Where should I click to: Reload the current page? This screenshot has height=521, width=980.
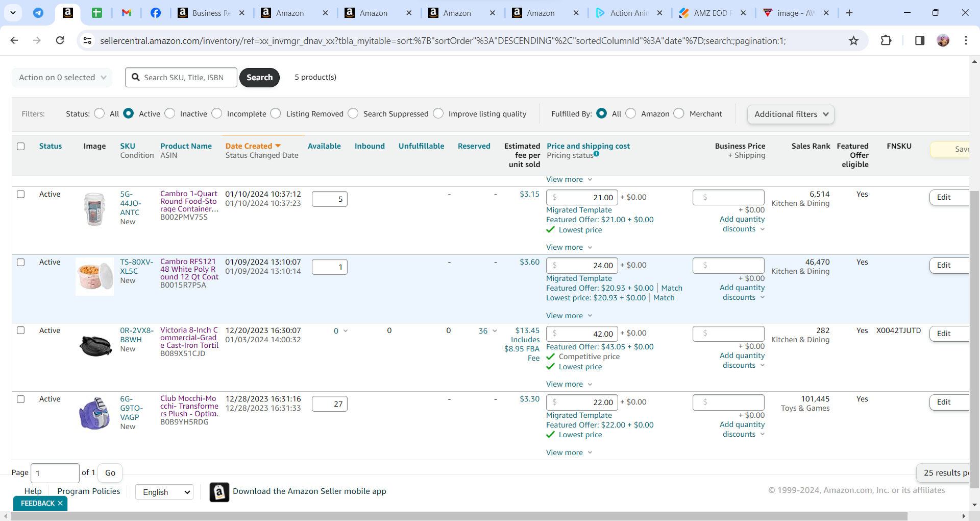[60, 40]
